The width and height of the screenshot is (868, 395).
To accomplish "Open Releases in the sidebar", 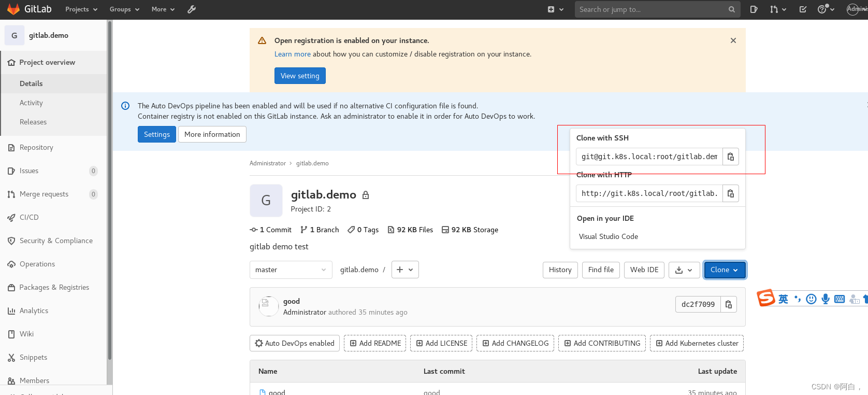I will (x=54, y=122).
